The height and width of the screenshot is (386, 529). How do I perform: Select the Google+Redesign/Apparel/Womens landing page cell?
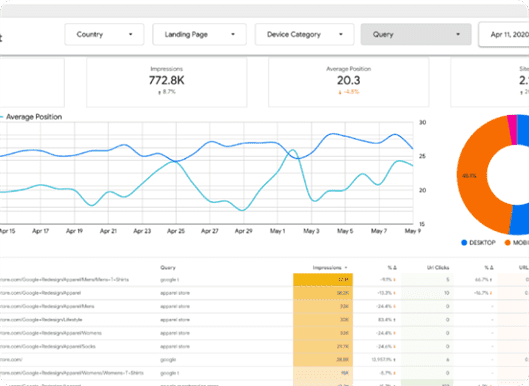(51, 333)
